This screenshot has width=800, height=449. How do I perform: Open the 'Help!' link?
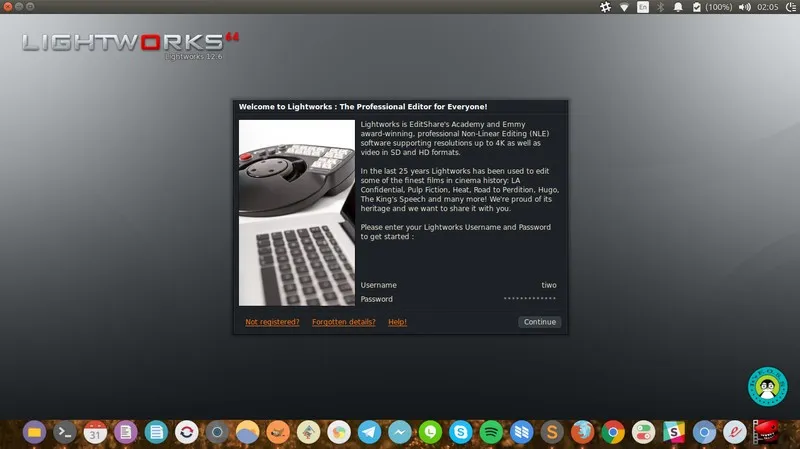(397, 322)
